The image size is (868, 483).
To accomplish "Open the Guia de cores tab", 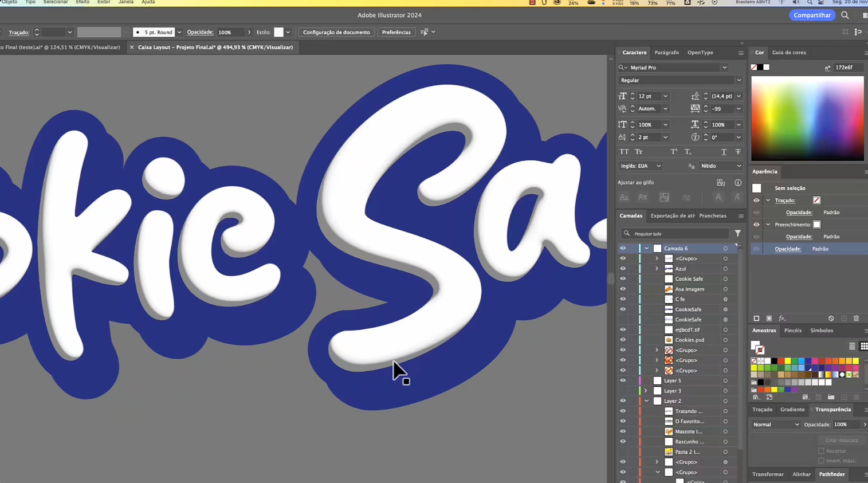I will [789, 53].
